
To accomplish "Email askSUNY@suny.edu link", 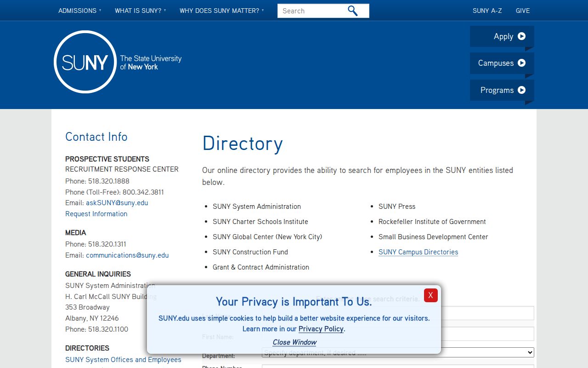I will pos(117,203).
